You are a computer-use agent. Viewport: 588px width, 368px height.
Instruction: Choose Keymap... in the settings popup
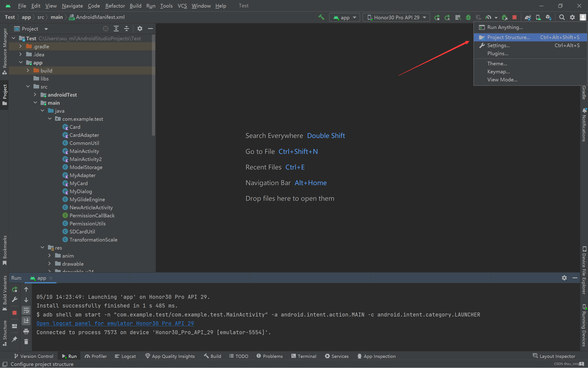[530, 72]
